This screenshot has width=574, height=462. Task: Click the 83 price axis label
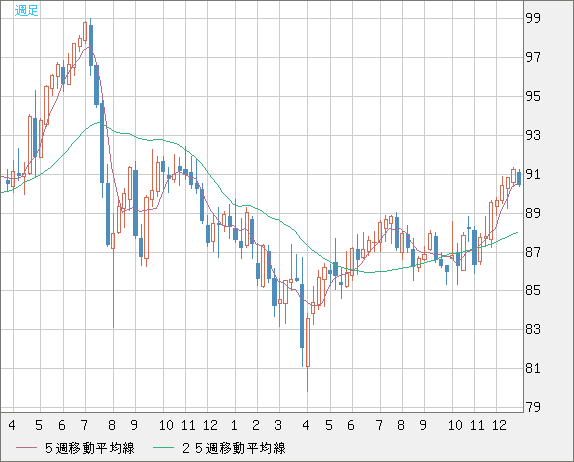[533, 329]
